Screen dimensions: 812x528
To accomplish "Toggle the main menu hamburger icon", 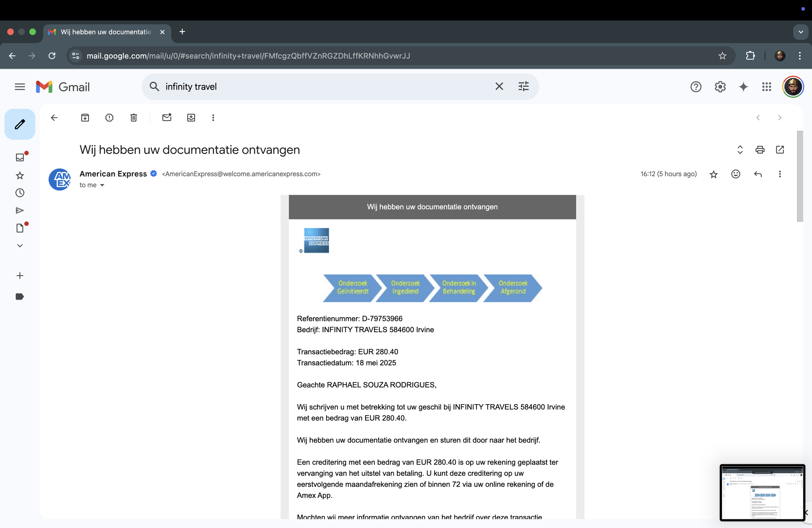I will click(x=20, y=87).
